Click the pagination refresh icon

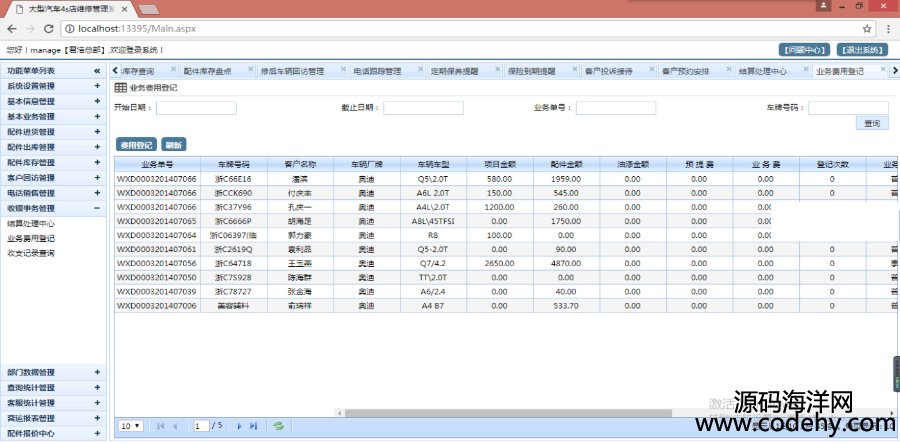pos(279,426)
